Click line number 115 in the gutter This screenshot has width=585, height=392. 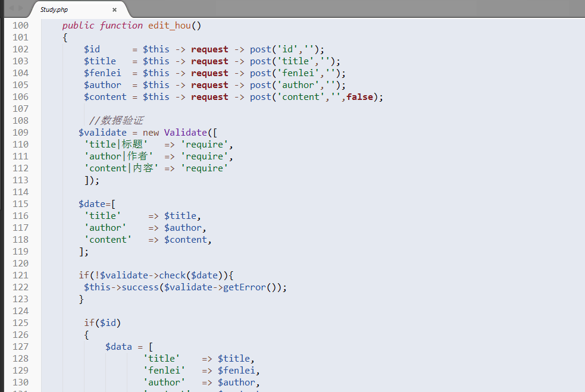pyautogui.click(x=20, y=204)
